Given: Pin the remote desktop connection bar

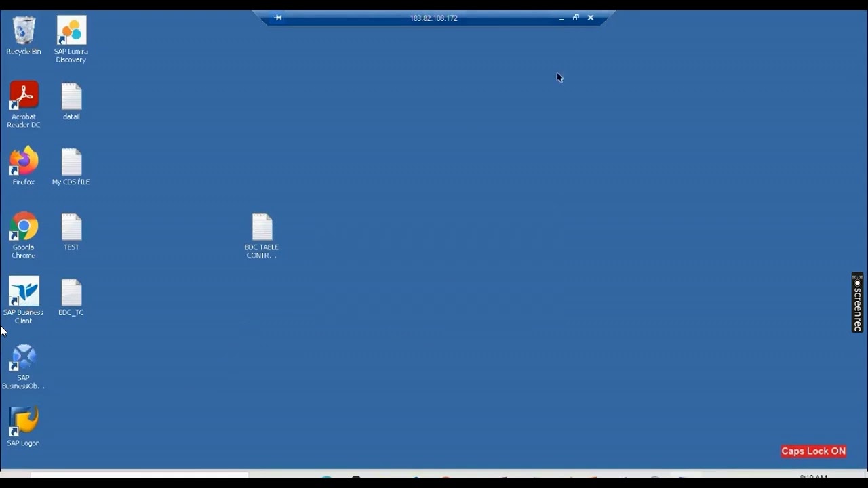Looking at the screenshot, I should click(x=278, y=18).
